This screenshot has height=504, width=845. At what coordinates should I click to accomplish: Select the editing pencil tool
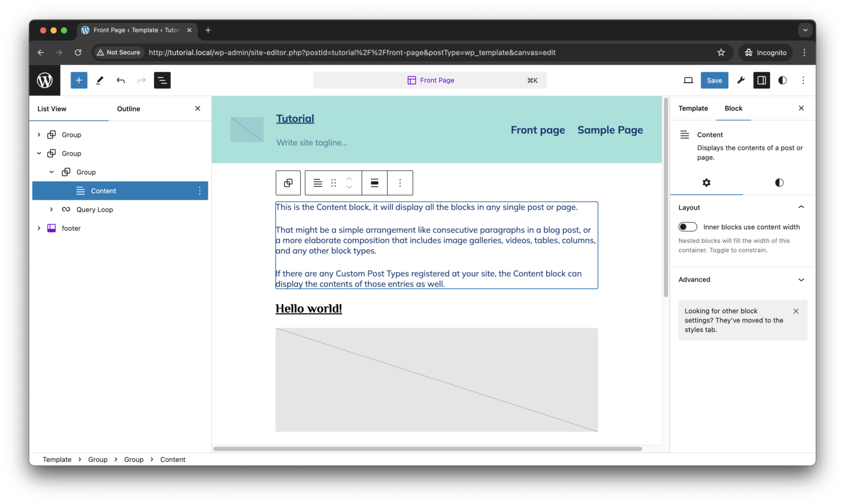(x=100, y=80)
